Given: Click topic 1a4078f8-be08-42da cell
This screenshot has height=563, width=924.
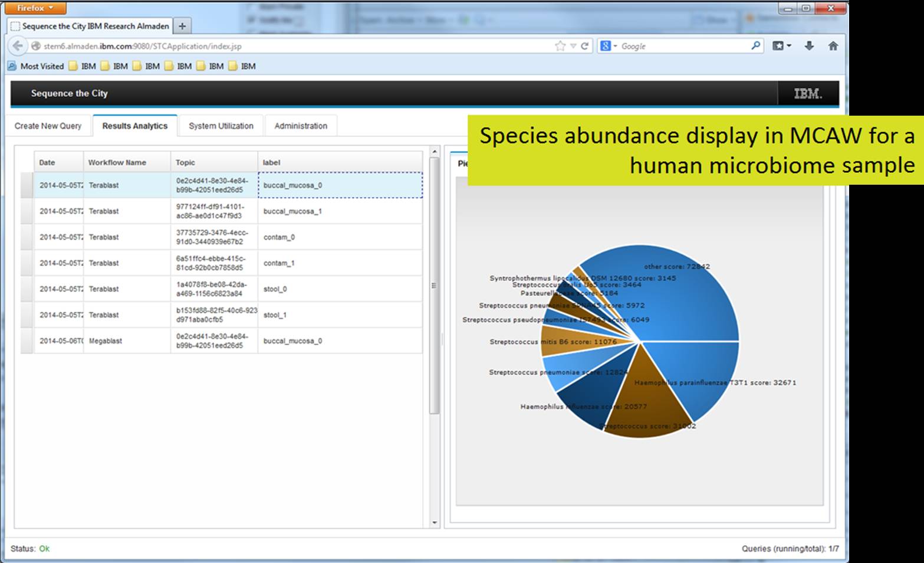Looking at the screenshot, I should 214,289.
